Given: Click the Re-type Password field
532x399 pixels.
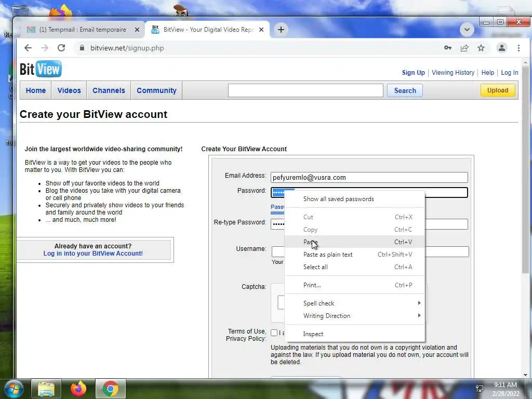Looking at the screenshot, I should pyautogui.click(x=369, y=224).
